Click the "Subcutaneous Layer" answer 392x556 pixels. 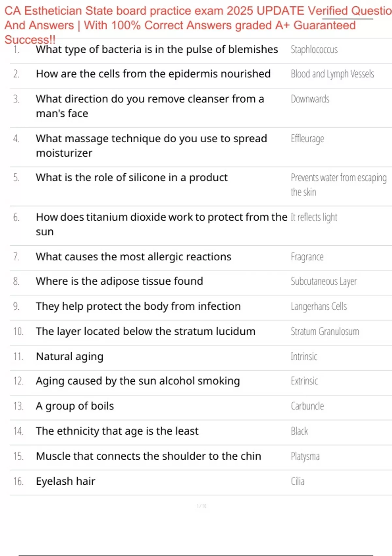(x=324, y=282)
